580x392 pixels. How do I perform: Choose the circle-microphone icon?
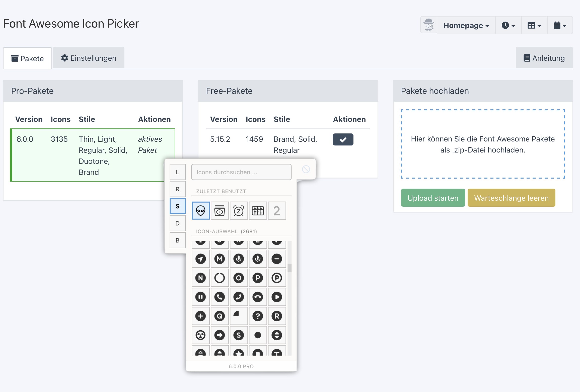[x=239, y=259]
